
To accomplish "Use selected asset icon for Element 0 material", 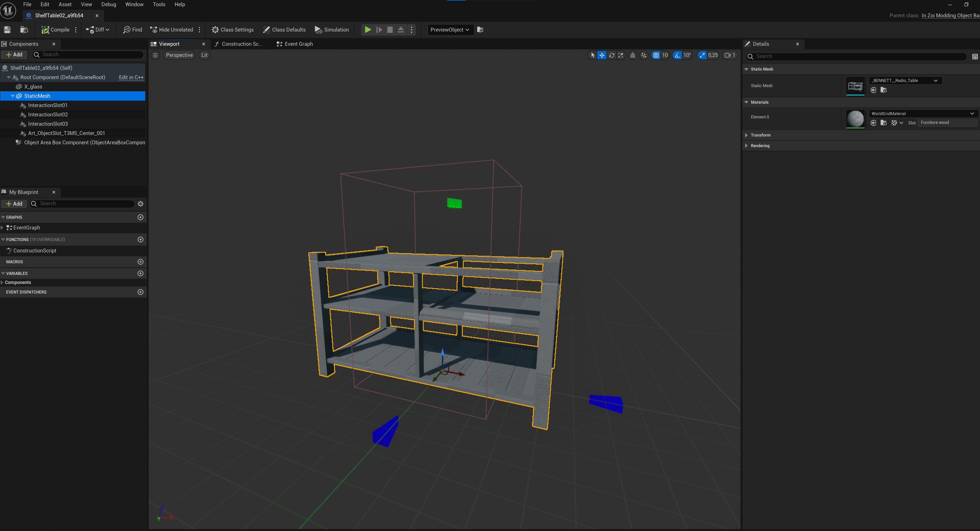I will [873, 123].
